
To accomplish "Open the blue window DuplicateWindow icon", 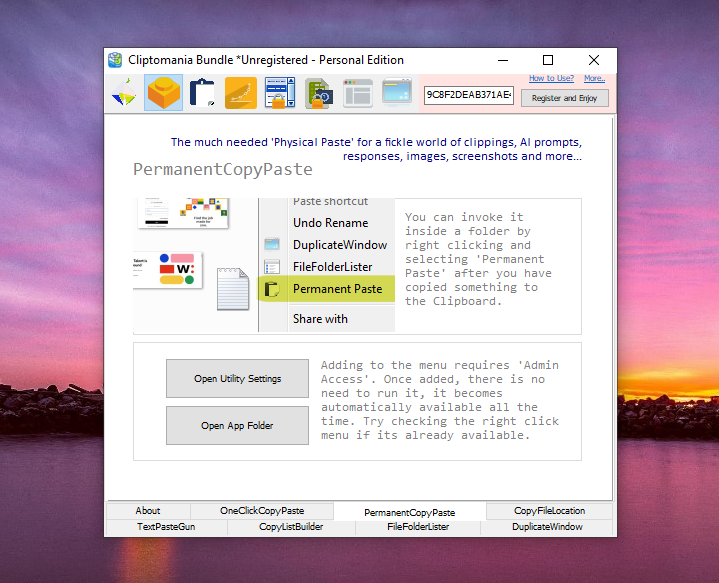I will click(x=397, y=92).
